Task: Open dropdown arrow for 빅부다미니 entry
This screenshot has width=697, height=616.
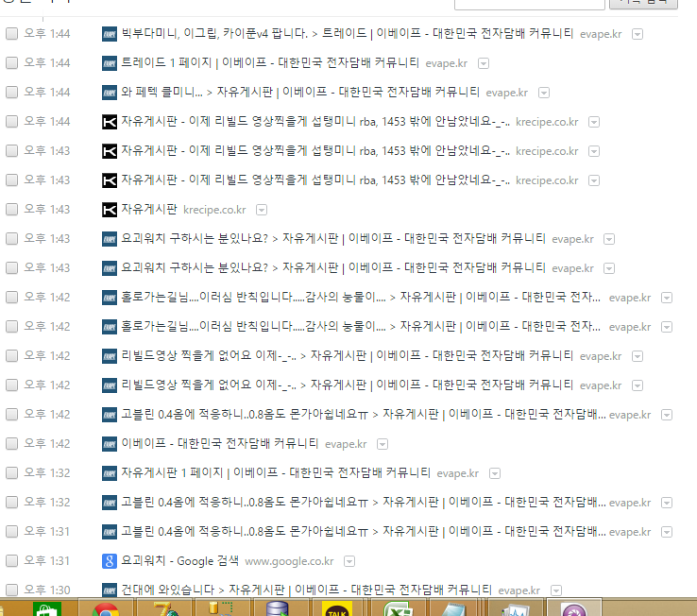Action: pos(637,34)
